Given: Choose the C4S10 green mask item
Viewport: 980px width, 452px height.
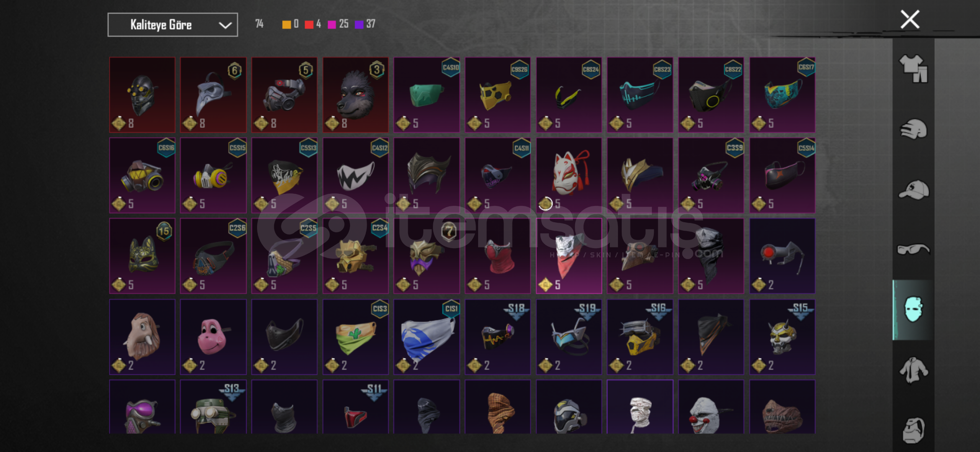Looking at the screenshot, I should click(x=427, y=95).
